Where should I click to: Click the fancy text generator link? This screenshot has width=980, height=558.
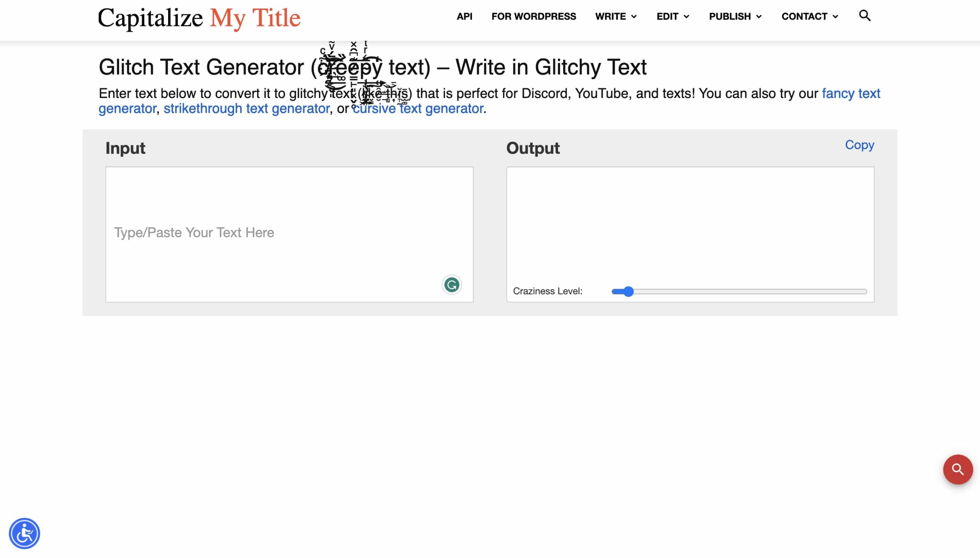(851, 93)
